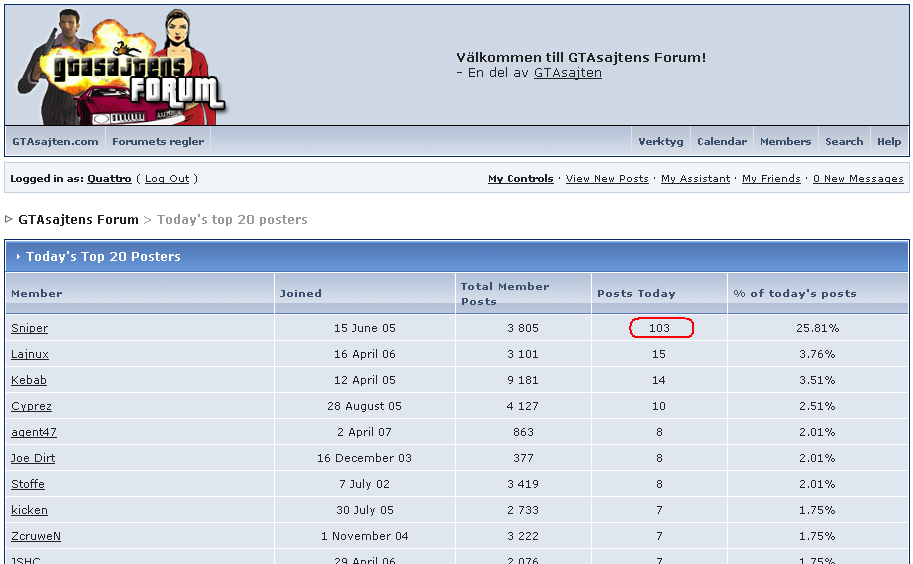Click the arrow icon beside Today's Top 20 Posters
Viewport: 913px width, 564px height.
coord(18,257)
